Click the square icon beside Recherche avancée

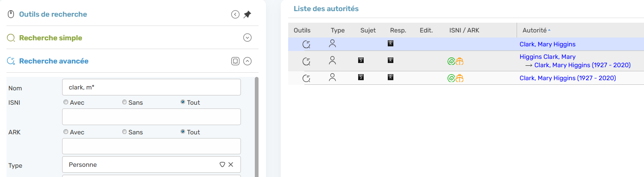235,61
